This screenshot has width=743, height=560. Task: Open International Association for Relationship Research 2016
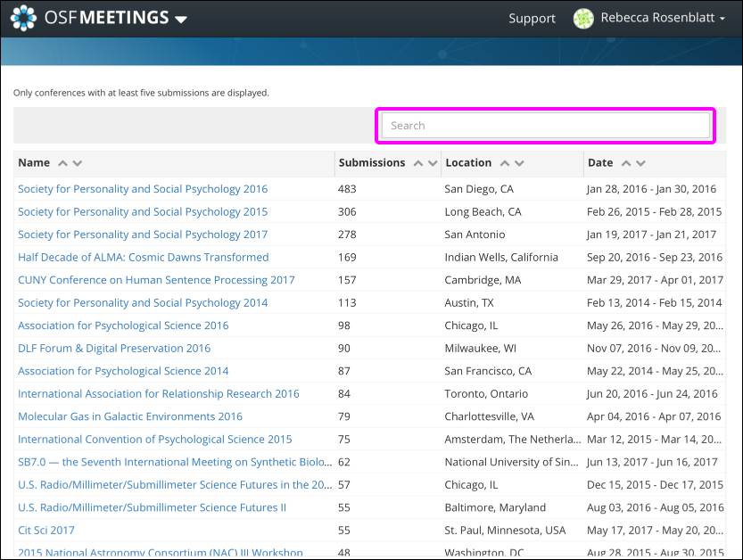pos(159,394)
